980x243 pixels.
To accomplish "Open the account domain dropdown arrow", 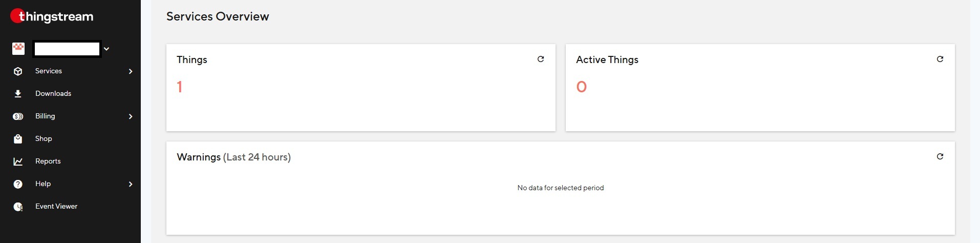I will click(x=106, y=49).
